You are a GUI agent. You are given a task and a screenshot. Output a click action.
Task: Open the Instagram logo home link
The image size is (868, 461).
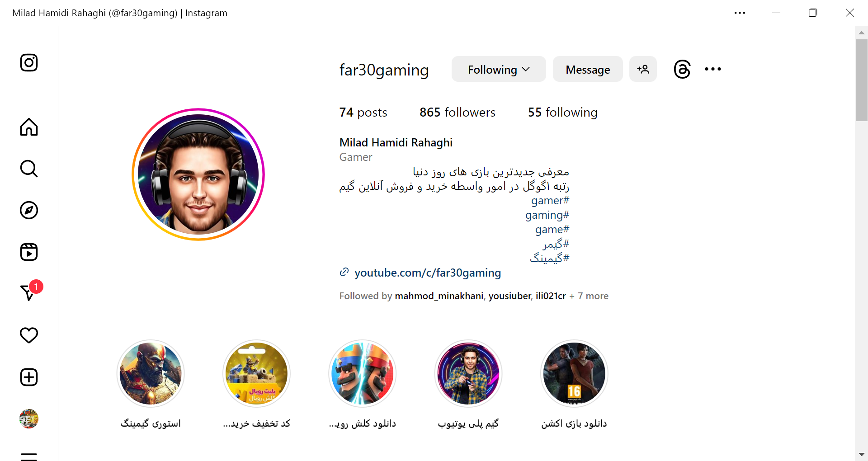click(x=29, y=63)
